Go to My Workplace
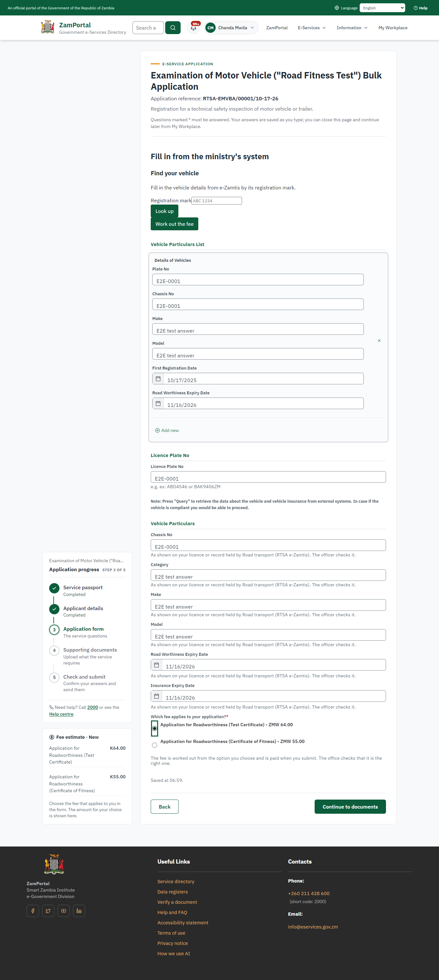The width and height of the screenshot is (439, 980). [x=393, y=28]
